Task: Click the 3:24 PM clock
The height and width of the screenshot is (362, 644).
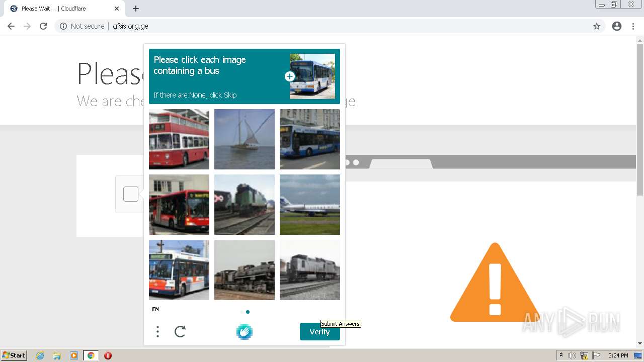Action: (618, 355)
